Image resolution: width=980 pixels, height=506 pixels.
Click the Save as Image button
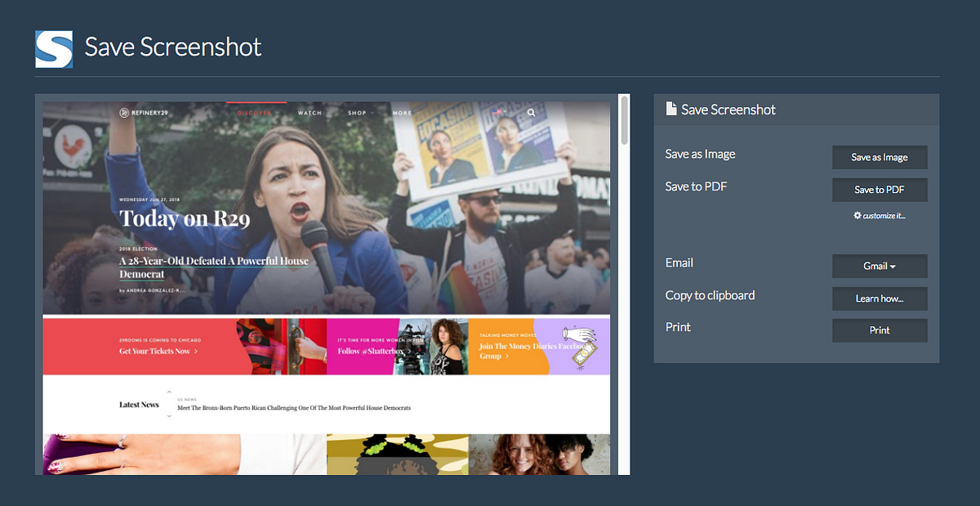880,157
